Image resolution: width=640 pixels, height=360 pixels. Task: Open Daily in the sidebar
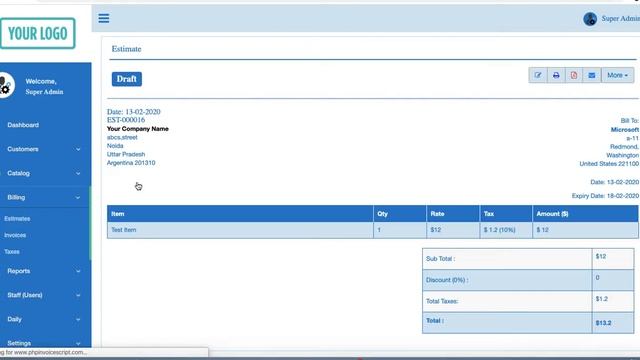coord(14,319)
